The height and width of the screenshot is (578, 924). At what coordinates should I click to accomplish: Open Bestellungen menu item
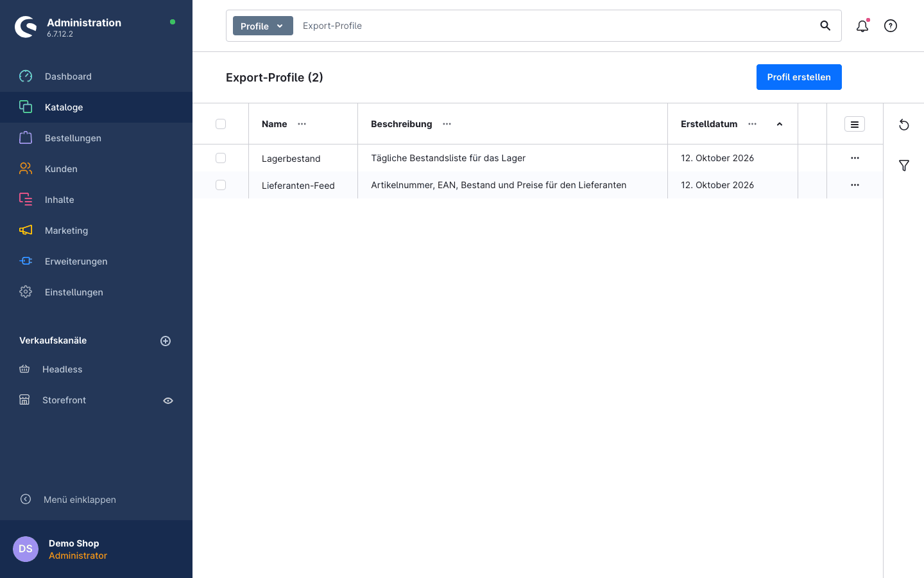click(96, 138)
